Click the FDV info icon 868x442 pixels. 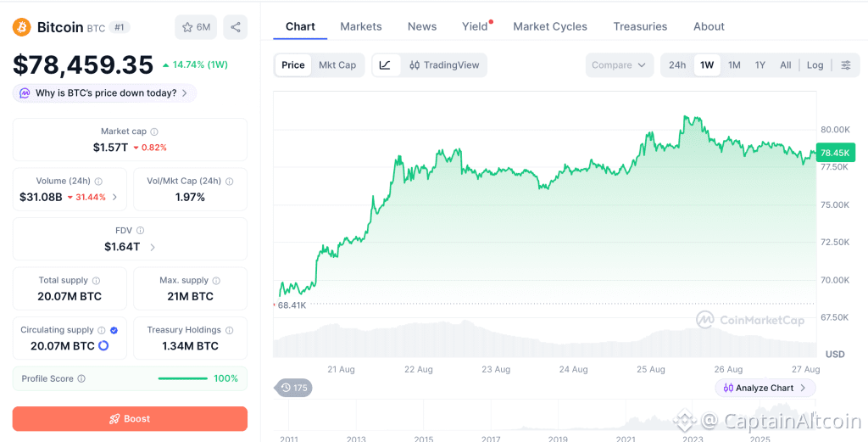coord(141,231)
